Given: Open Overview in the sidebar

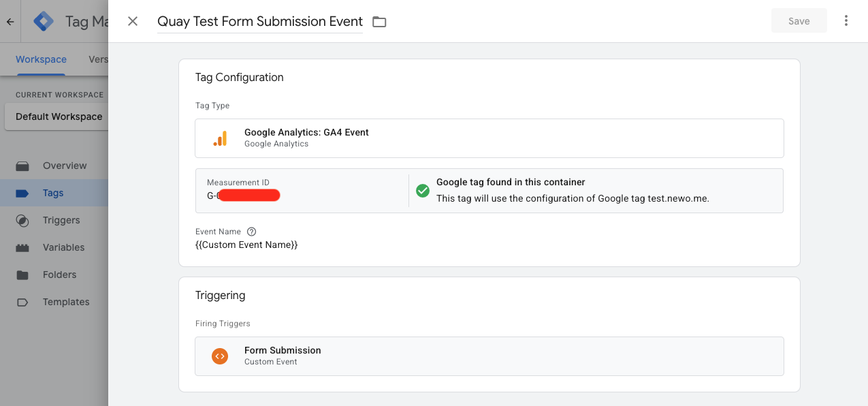Looking at the screenshot, I should point(54,166).
